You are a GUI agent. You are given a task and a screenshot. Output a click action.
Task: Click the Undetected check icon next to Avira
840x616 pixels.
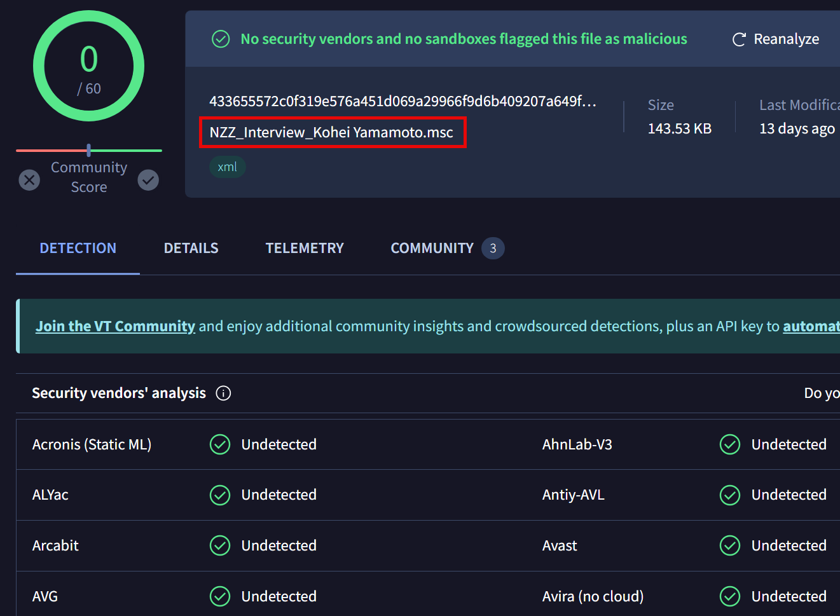point(729,596)
